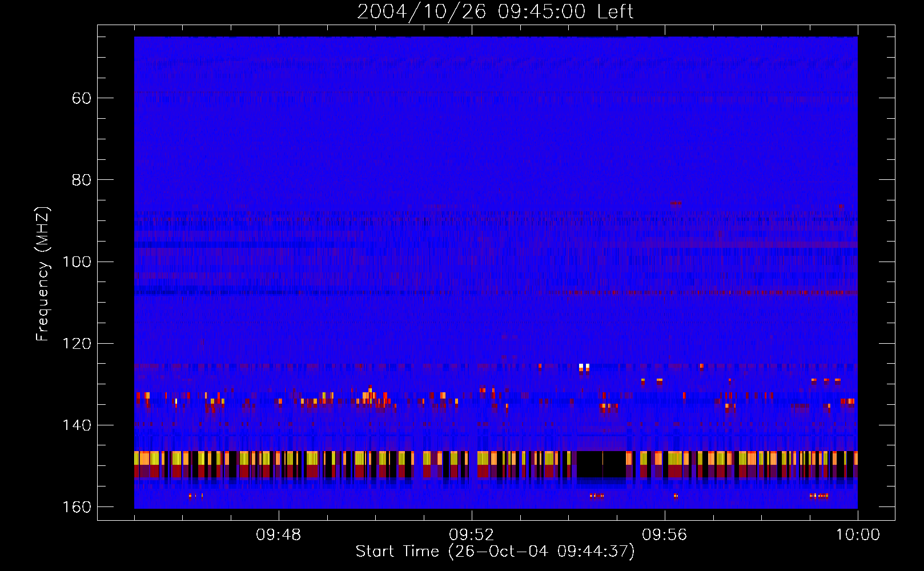
Task: Click the 100 frequency tick label
Action: pyautogui.click(x=76, y=262)
